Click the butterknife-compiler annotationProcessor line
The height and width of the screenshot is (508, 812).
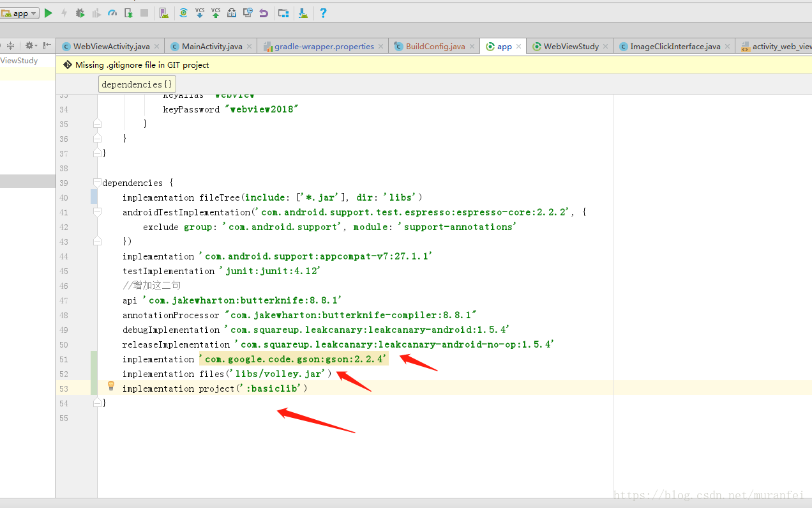click(299, 315)
